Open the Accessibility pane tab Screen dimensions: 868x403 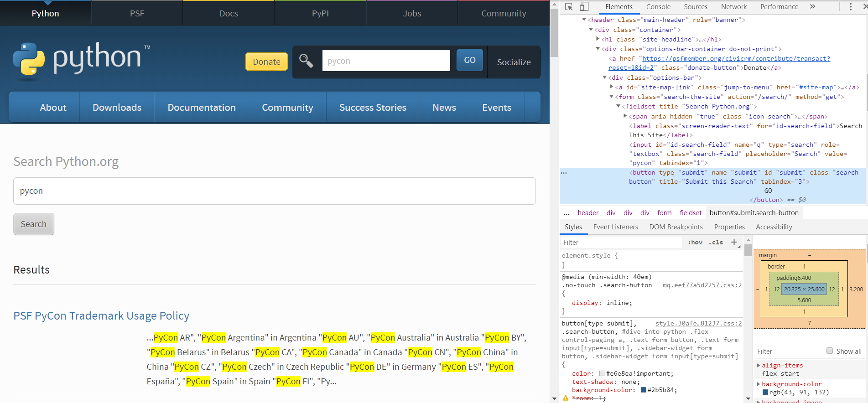[x=774, y=227]
